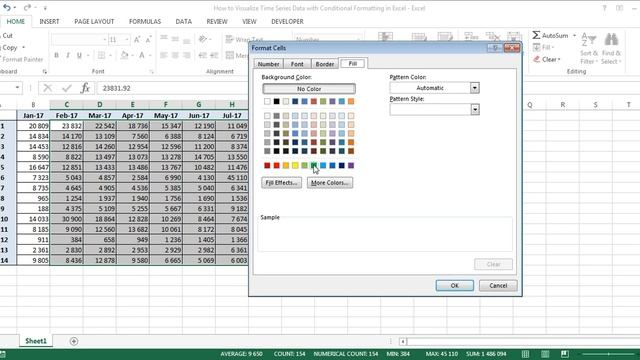Viewport: 640px width, 360px height.
Task: Click the Jan-17 header cell
Action: tap(33, 116)
